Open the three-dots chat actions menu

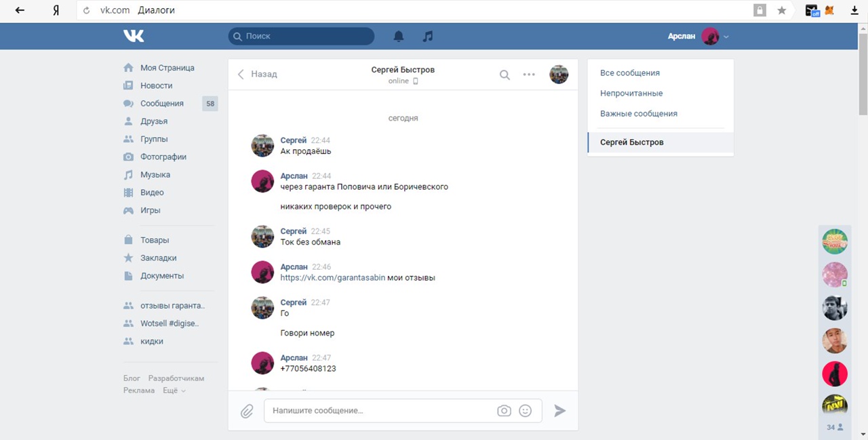(529, 75)
